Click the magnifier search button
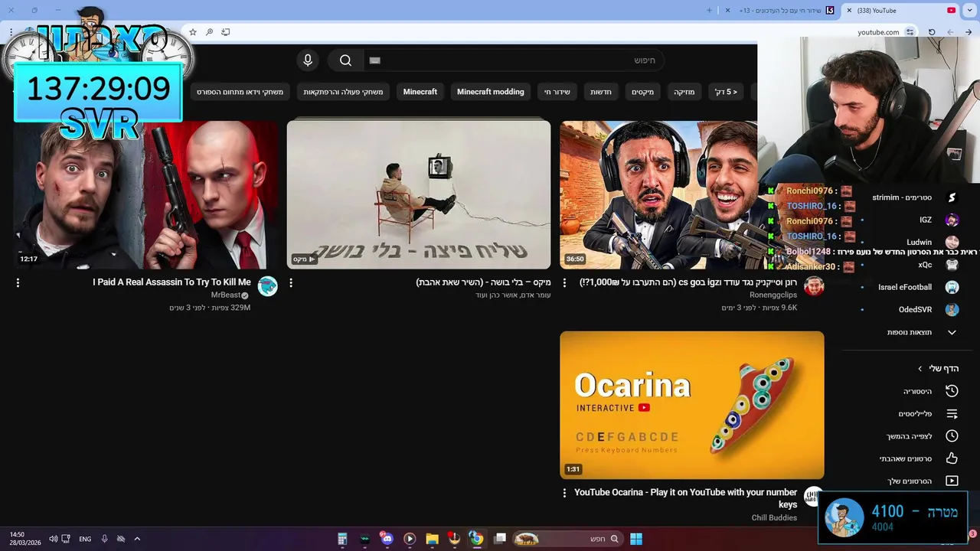This screenshot has height=551, width=980. click(345, 60)
